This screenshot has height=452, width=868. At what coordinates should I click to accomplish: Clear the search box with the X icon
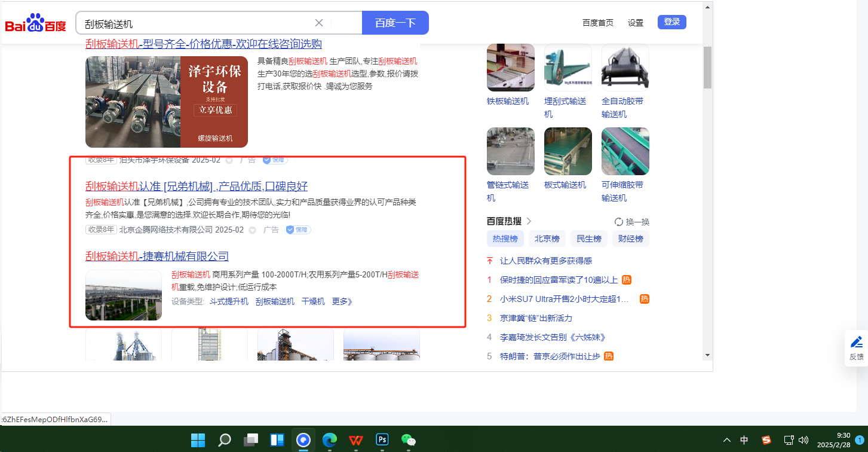pos(319,23)
